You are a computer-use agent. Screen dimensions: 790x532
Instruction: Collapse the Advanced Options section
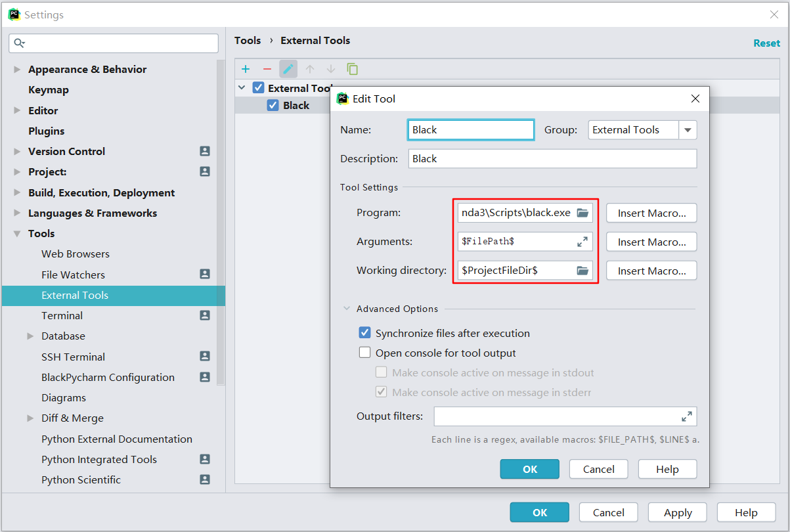pos(346,309)
